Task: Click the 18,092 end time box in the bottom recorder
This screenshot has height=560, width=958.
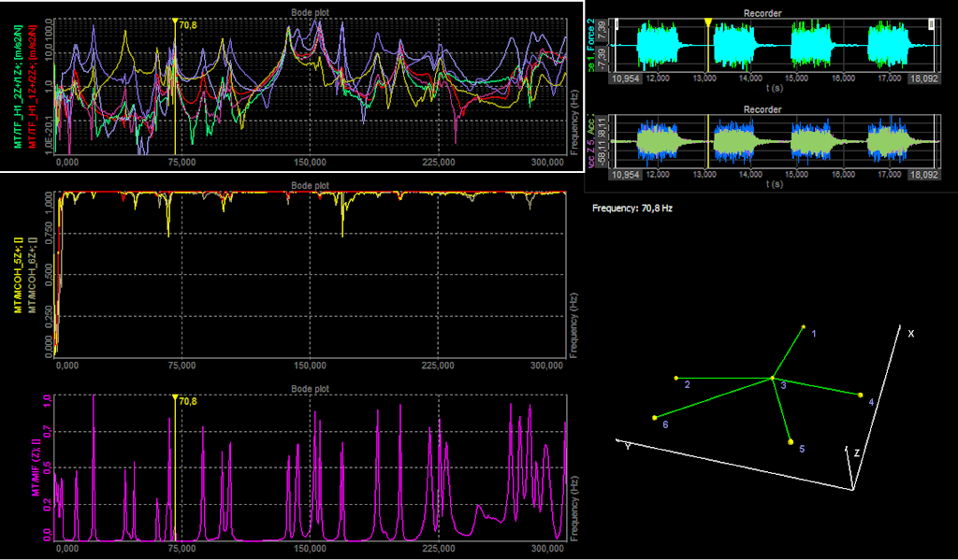Action: point(923,175)
